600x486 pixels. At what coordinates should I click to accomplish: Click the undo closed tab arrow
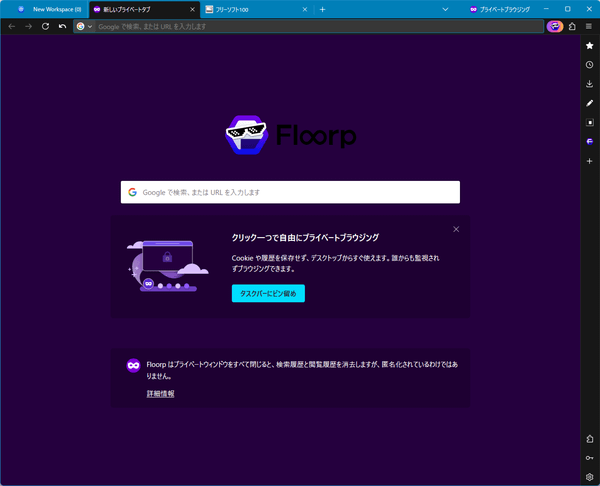tap(62, 26)
